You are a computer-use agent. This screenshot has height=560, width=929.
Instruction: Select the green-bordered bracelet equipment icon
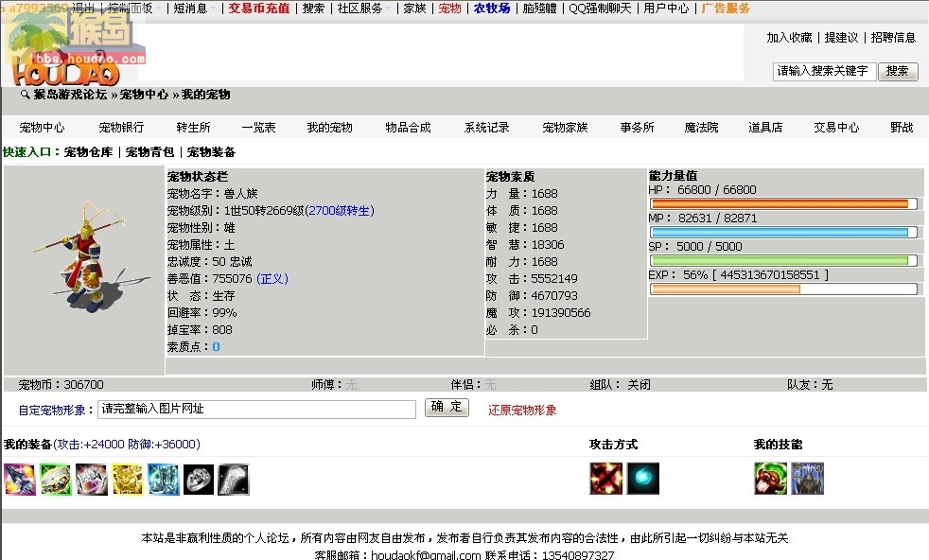point(55,480)
